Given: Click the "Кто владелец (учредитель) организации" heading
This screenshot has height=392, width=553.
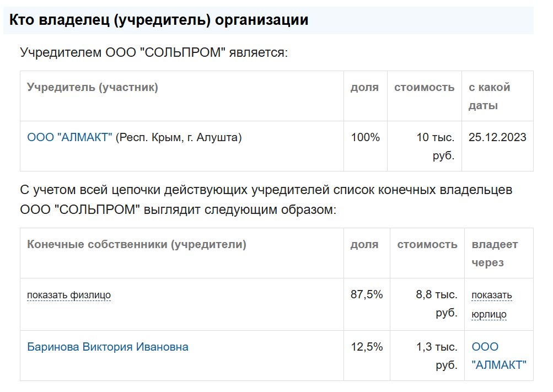Looking at the screenshot, I should (x=159, y=20).
